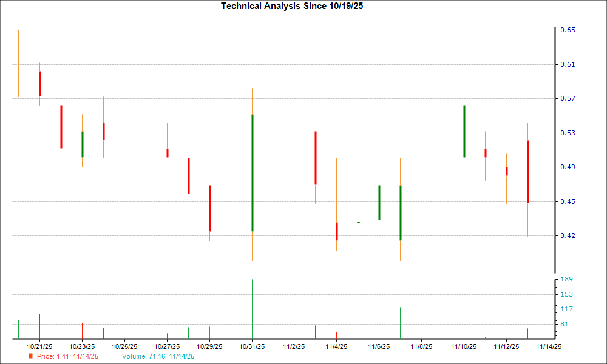Image resolution: width=607 pixels, height=364 pixels.
Task: Click the red volume bar on 11/10/25
Action: point(464,318)
